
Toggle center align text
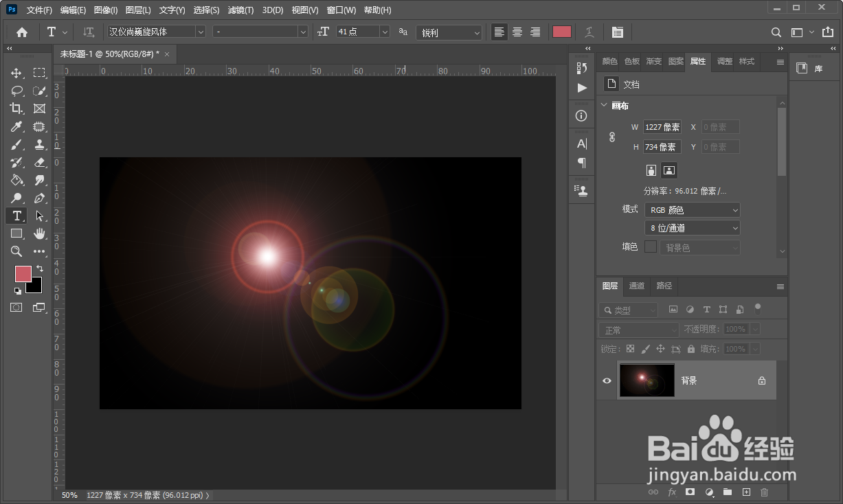517,32
